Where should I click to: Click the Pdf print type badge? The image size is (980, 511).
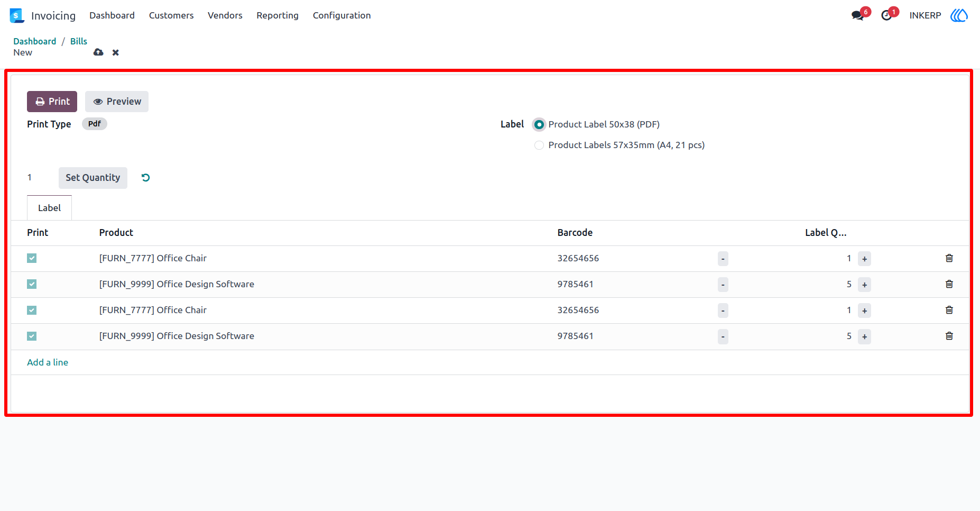click(95, 124)
